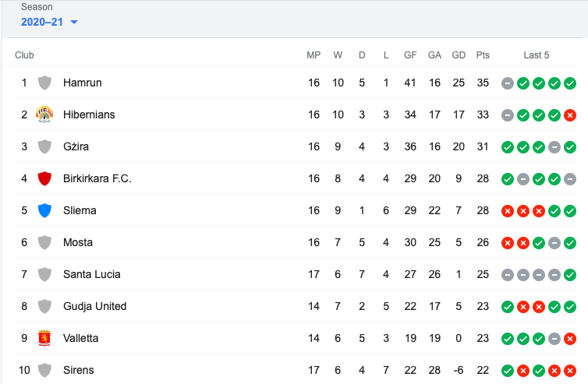Screen dimensions: 588x384
Task: Click the Sirens club name
Action: [78, 370]
